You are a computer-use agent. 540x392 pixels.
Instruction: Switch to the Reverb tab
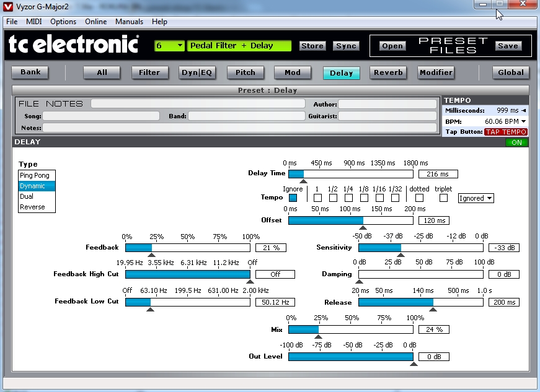[x=388, y=72]
